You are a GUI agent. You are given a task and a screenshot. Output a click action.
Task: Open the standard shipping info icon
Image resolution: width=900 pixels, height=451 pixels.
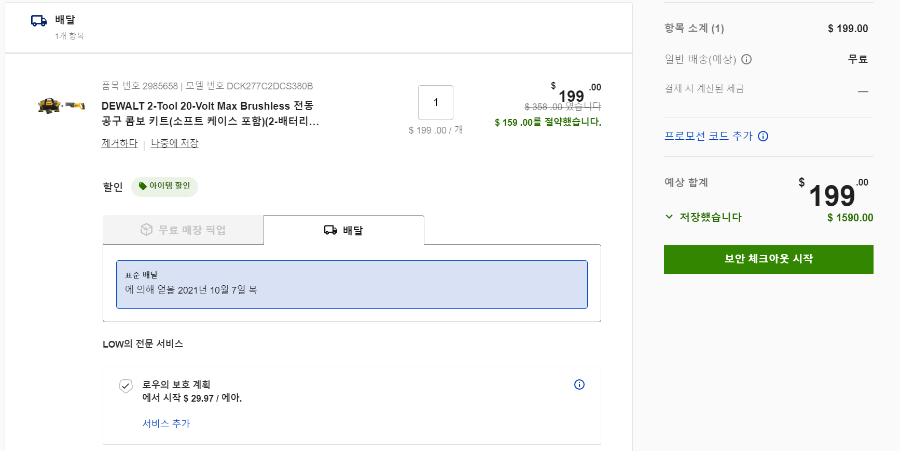click(746, 59)
